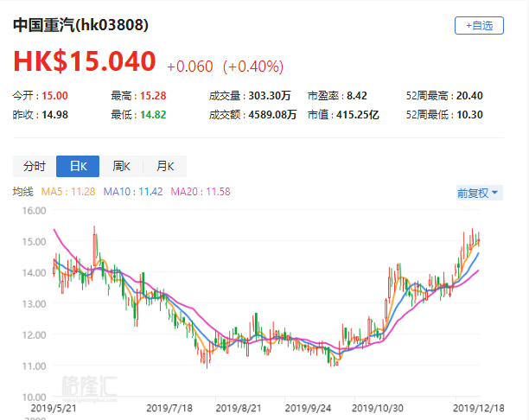Click the +0.40% price change percentage
The height and width of the screenshot is (420, 529).
(253, 66)
